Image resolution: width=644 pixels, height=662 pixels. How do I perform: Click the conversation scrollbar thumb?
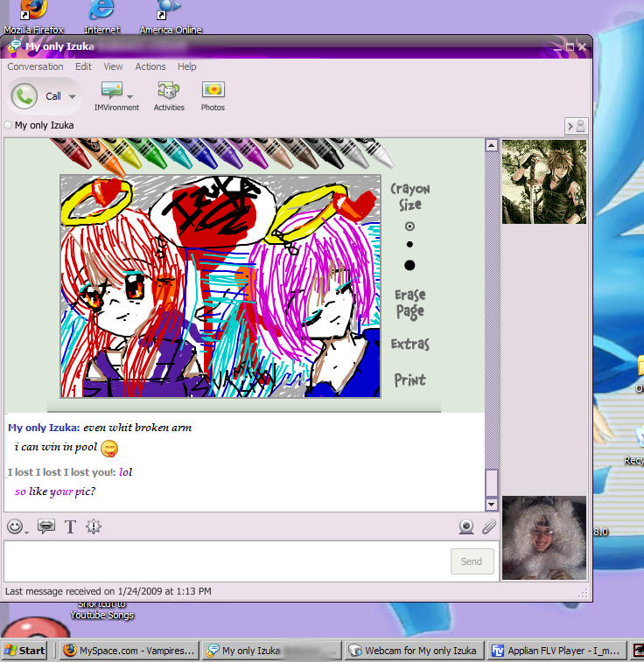click(x=491, y=483)
